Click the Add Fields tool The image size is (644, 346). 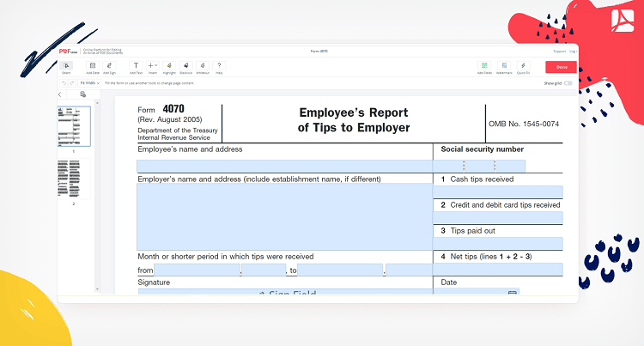tap(484, 67)
